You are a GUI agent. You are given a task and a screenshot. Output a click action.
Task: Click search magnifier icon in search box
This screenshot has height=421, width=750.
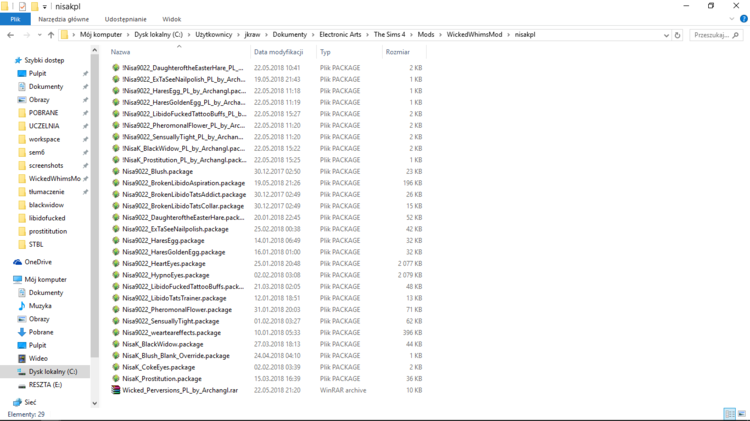coord(736,35)
